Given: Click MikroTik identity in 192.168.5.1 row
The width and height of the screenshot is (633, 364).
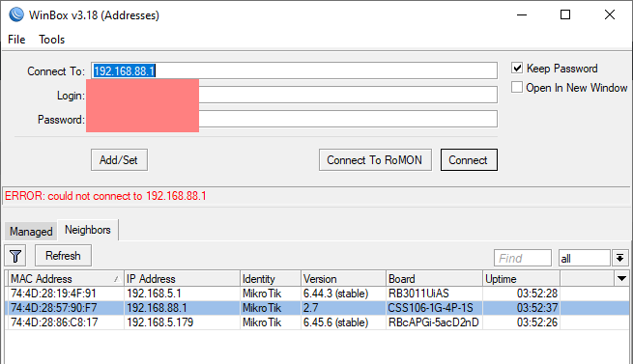Looking at the screenshot, I should tap(262, 294).
